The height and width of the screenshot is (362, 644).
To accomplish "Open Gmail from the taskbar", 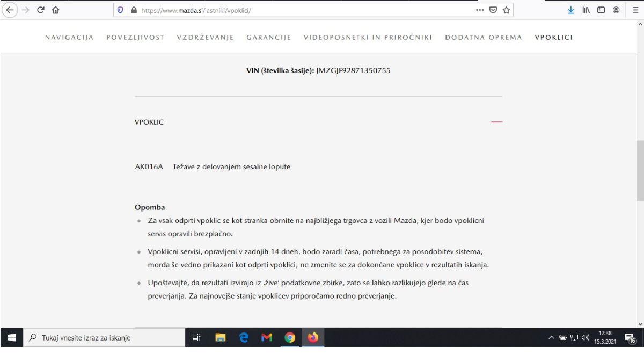I will (267, 338).
